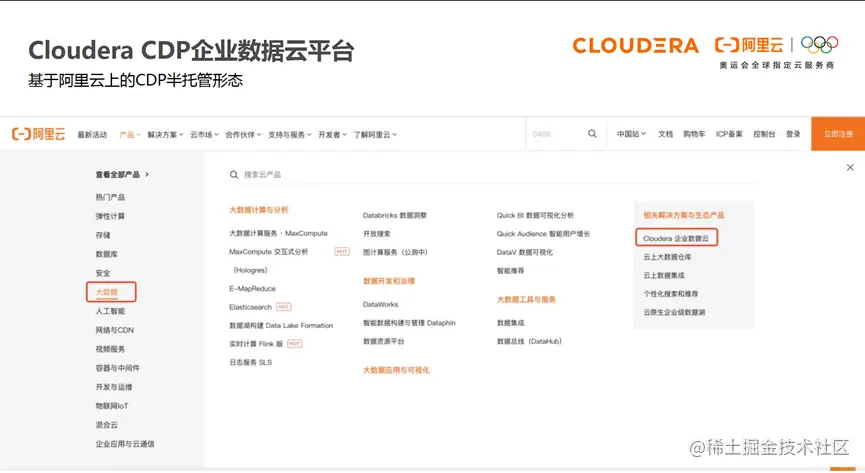Open 个性化搜索和推荐 solution link
The image size is (865, 473).
click(670, 294)
